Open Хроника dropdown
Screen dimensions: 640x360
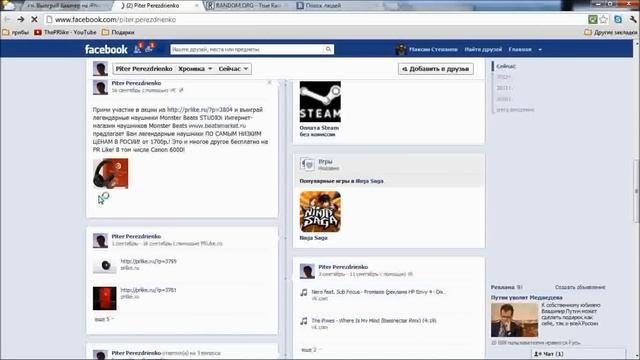[x=195, y=69]
